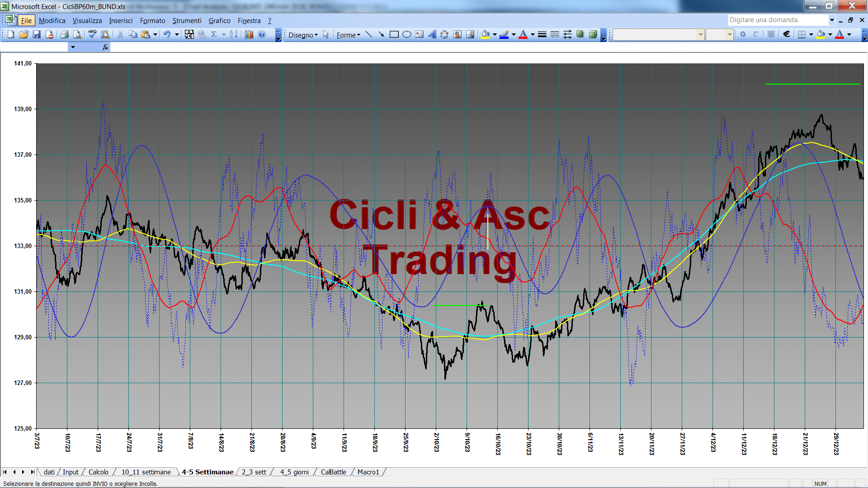The width and height of the screenshot is (868, 488).
Task: Apply red Font Color in Drawing toolbar
Action: (523, 34)
